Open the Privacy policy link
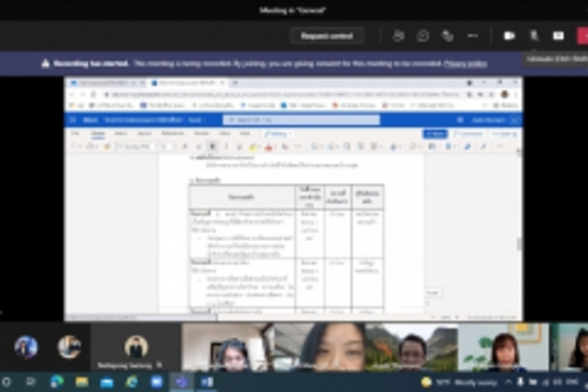The image size is (588, 392). (x=465, y=63)
